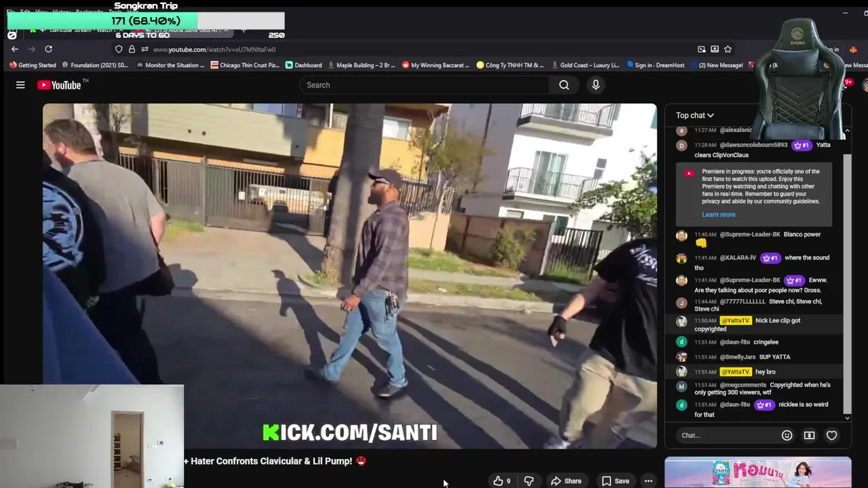This screenshot has height=488, width=868.
Task: Click the padlock site info icon
Action: pyautogui.click(x=132, y=49)
